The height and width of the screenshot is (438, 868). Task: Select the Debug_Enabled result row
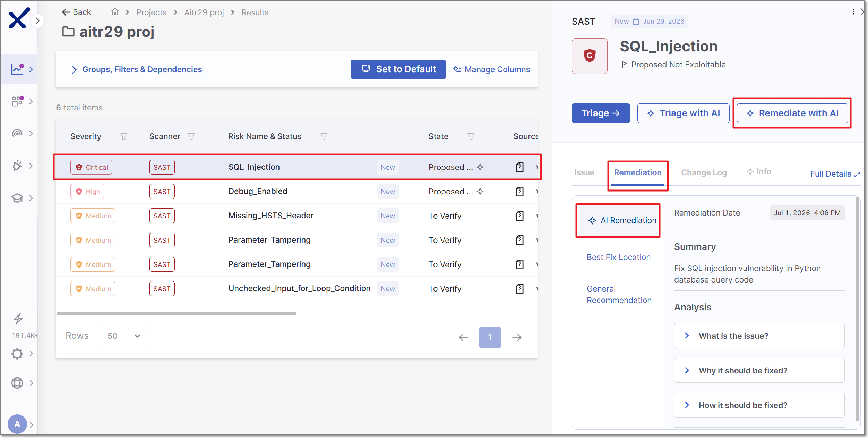click(297, 191)
